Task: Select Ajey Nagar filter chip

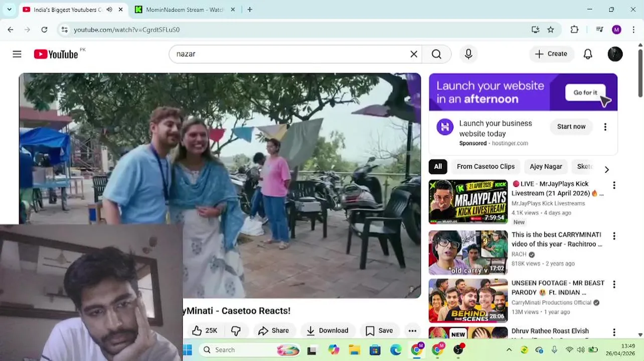Action: (x=546, y=166)
